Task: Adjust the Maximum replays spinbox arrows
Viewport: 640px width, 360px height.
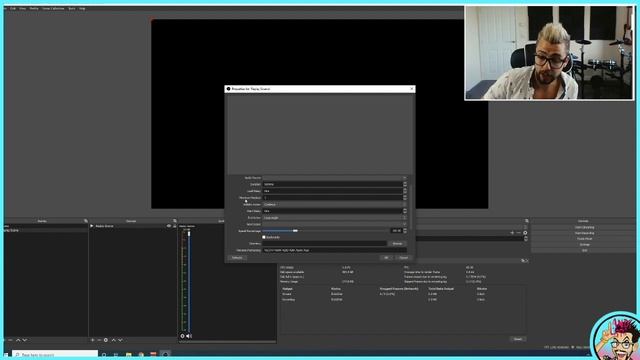Action: (405, 198)
